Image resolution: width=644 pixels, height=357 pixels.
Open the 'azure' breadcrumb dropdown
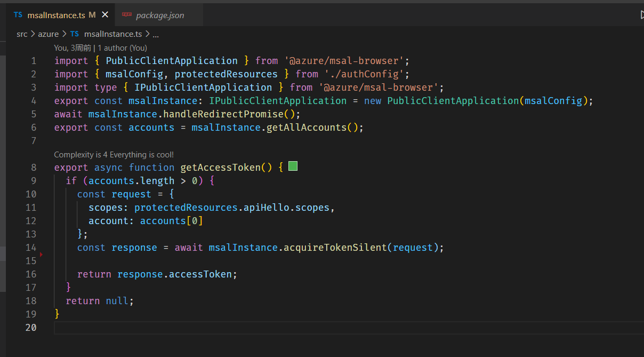point(48,34)
